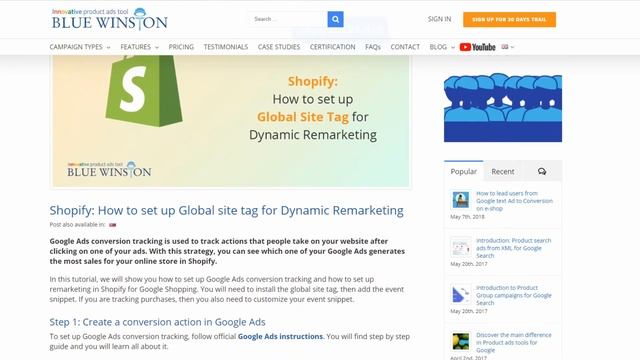The image size is (640, 360).
Task: Expand the Campaign Types dropdown menu
Action: [x=80, y=47]
